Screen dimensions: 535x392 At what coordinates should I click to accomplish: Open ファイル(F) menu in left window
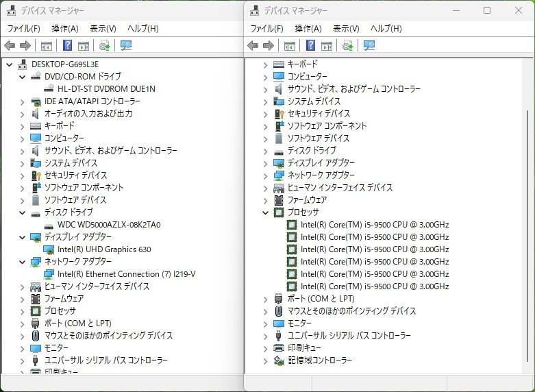pyautogui.click(x=24, y=29)
